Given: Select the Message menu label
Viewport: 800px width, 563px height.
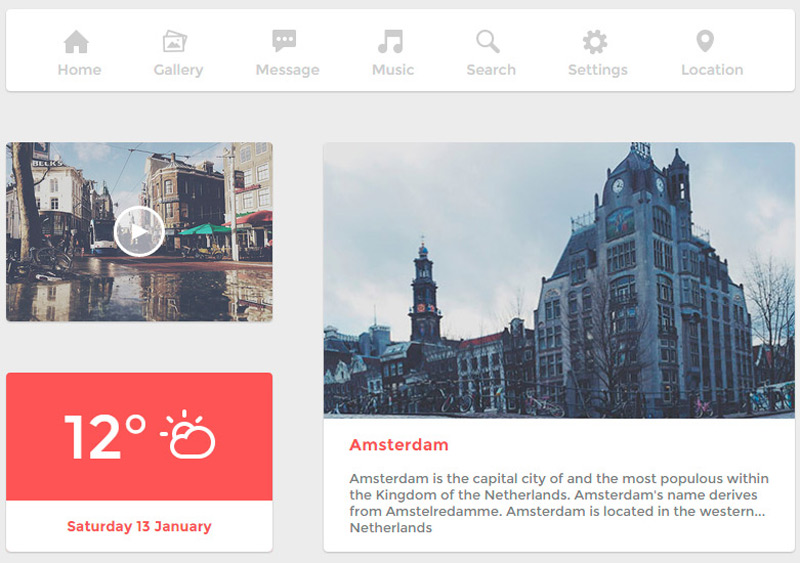Looking at the screenshot, I should (287, 70).
